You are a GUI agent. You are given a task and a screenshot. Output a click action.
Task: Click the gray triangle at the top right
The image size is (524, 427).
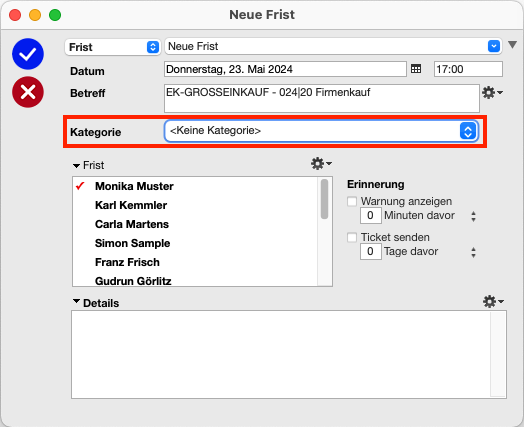click(x=512, y=44)
